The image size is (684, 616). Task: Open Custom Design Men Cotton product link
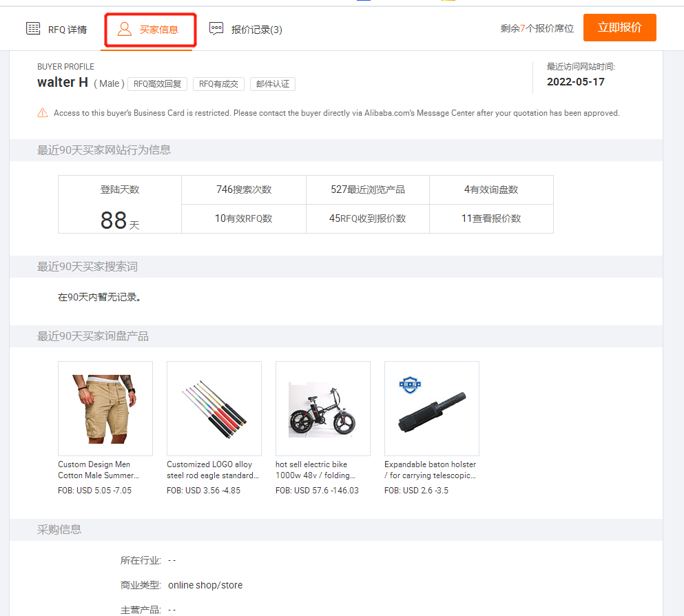click(x=99, y=470)
